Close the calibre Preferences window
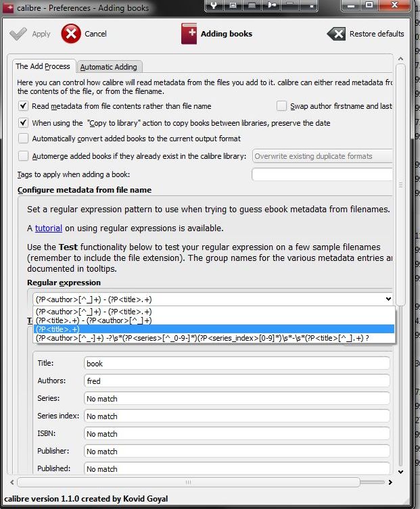Screen dimensions: 420x509 (x=394, y=5)
